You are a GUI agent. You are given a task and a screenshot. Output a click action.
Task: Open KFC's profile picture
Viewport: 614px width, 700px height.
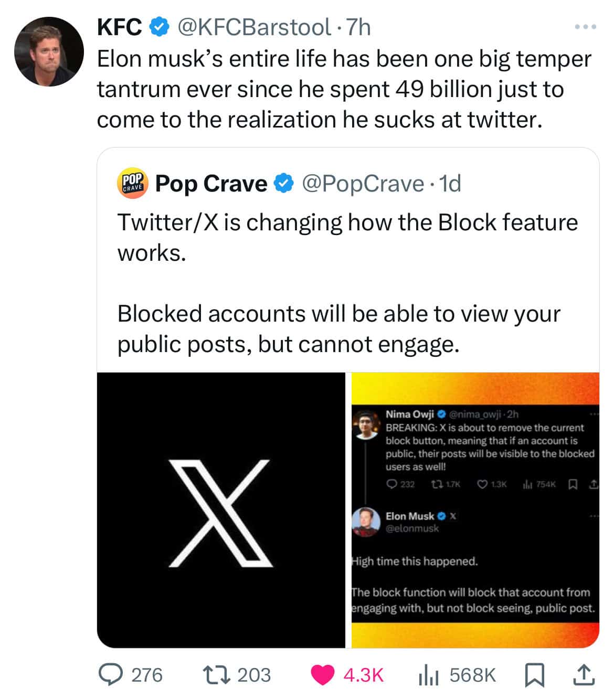tap(49, 51)
